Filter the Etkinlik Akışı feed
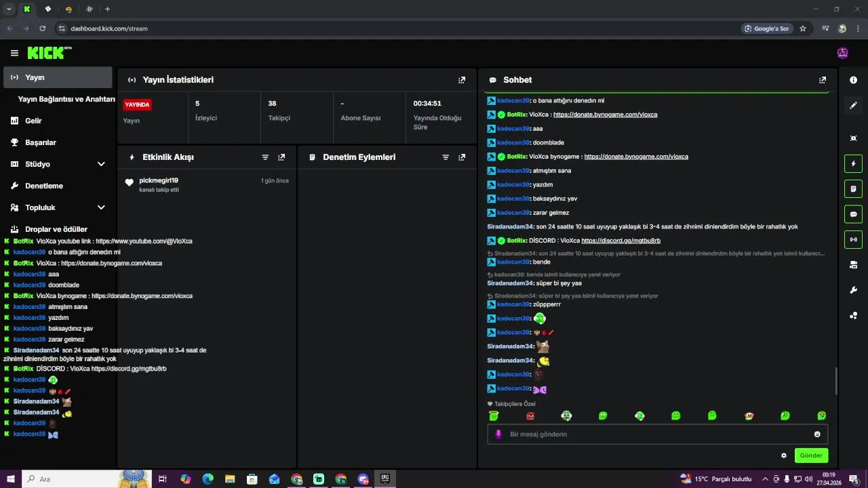868x488 pixels. tap(265, 157)
